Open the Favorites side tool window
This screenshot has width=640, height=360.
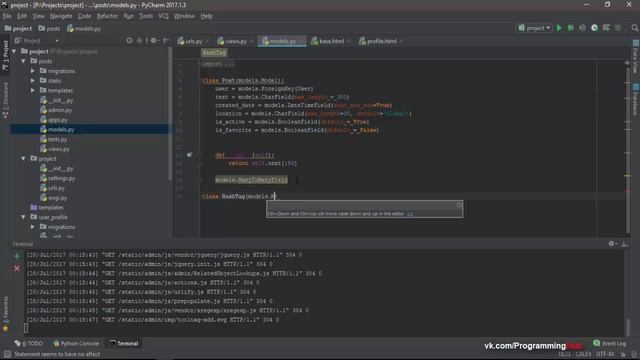[x=5, y=313]
